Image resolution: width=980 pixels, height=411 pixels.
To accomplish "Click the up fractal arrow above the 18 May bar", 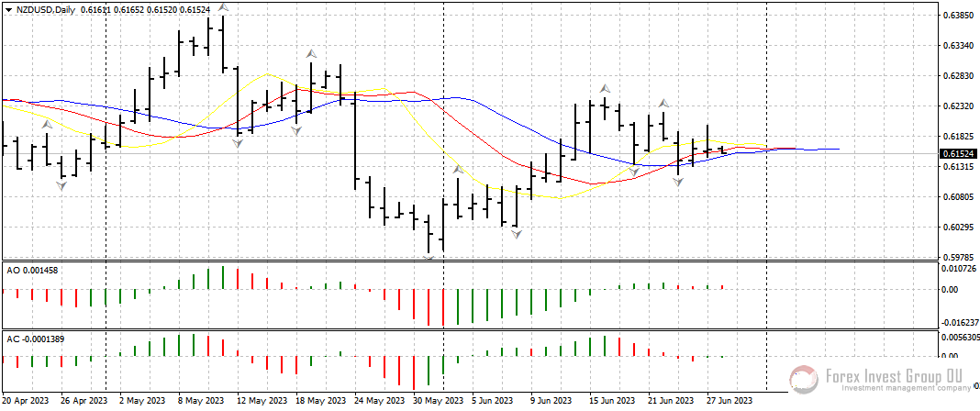I will (x=312, y=53).
